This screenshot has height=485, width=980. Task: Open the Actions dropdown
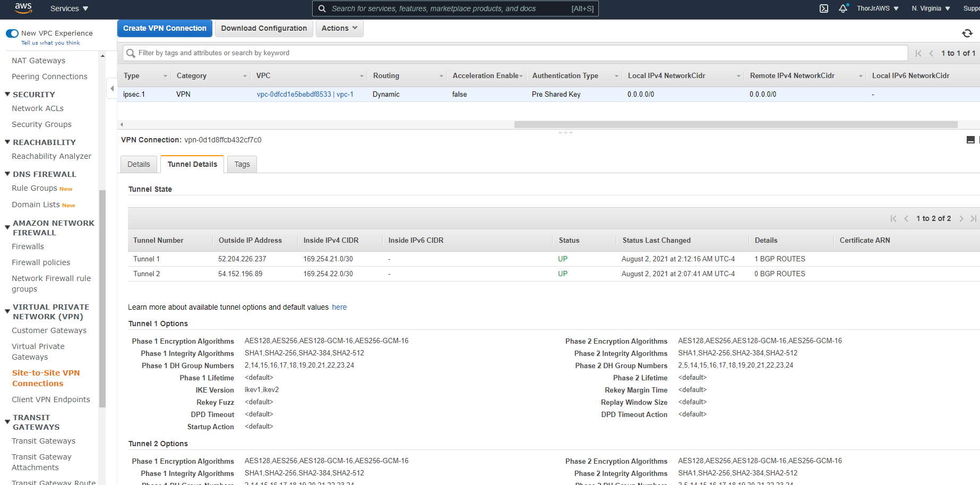[340, 28]
